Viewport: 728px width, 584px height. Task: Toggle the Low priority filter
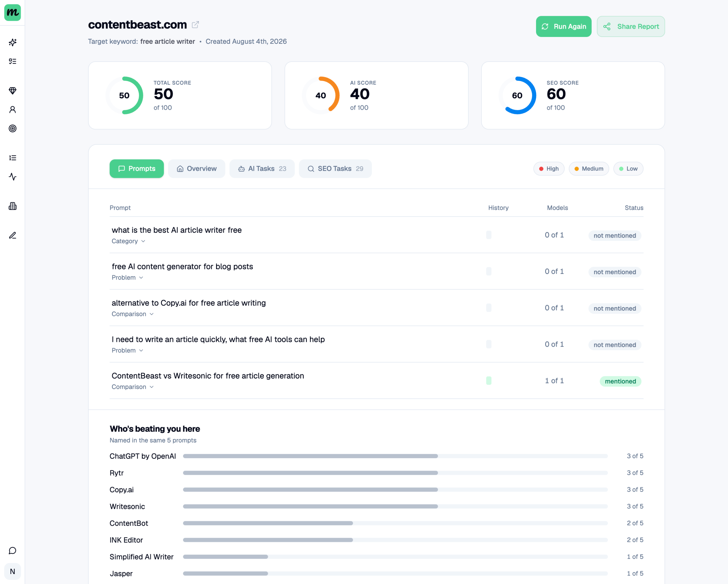pyautogui.click(x=628, y=169)
